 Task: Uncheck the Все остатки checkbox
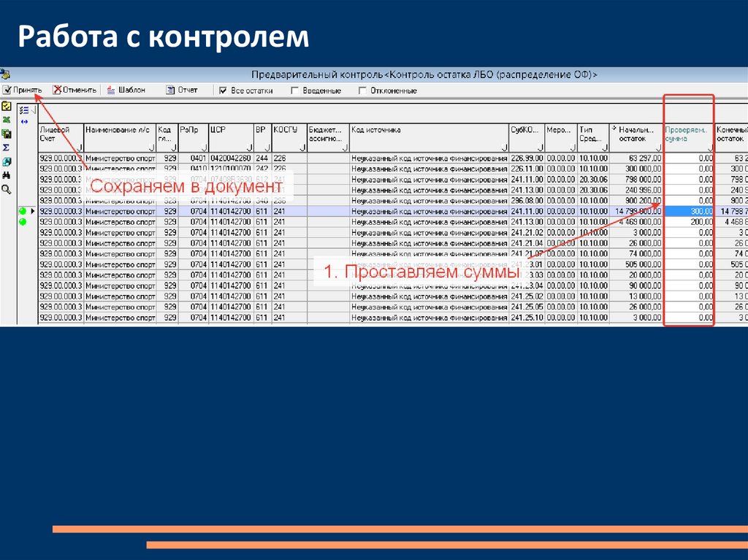click(x=224, y=91)
